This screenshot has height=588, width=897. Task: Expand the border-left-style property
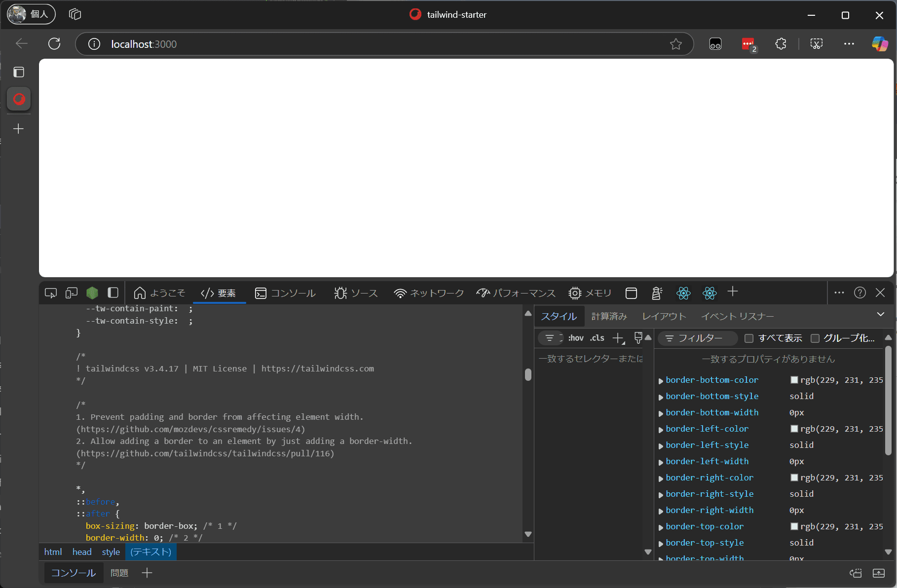[661, 446]
